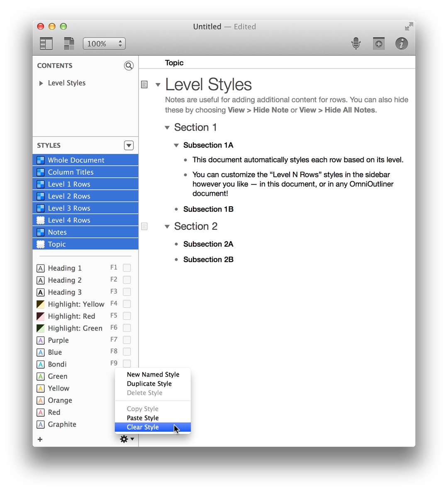Click the Heading 3 bold icon
The width and height of the screenshot is (448, 492).
[x=40, y=292]
